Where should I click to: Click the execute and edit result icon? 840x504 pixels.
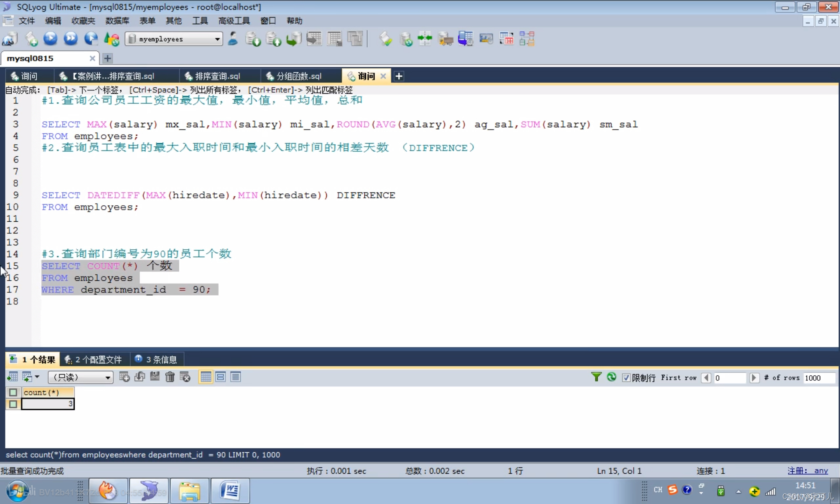91,39
